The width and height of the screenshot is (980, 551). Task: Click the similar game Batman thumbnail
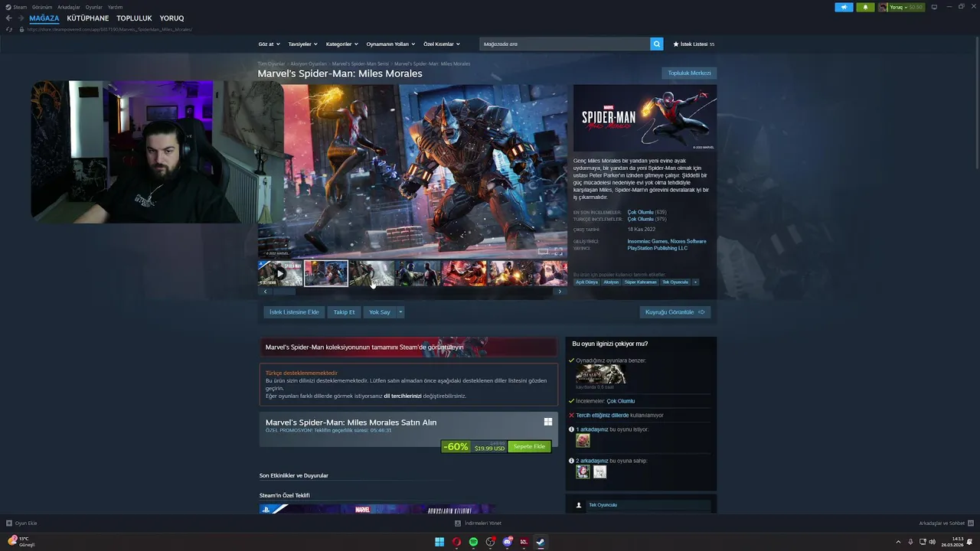pos(600,374)
